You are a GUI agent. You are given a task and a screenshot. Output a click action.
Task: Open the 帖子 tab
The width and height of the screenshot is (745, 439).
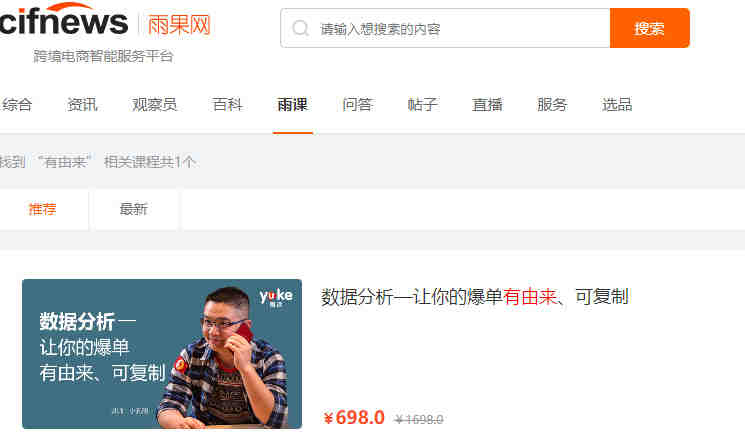click(x=422, y=104)
